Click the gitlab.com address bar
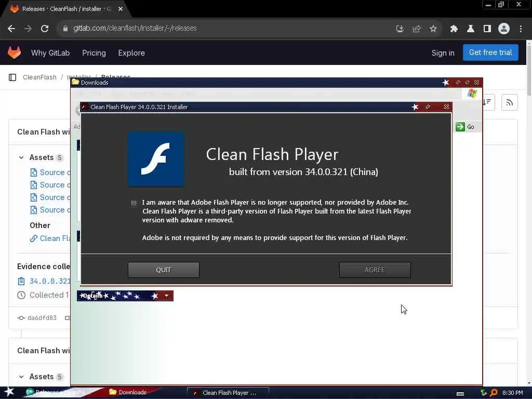This screenshot has height=399, width=532. (224, 29)
